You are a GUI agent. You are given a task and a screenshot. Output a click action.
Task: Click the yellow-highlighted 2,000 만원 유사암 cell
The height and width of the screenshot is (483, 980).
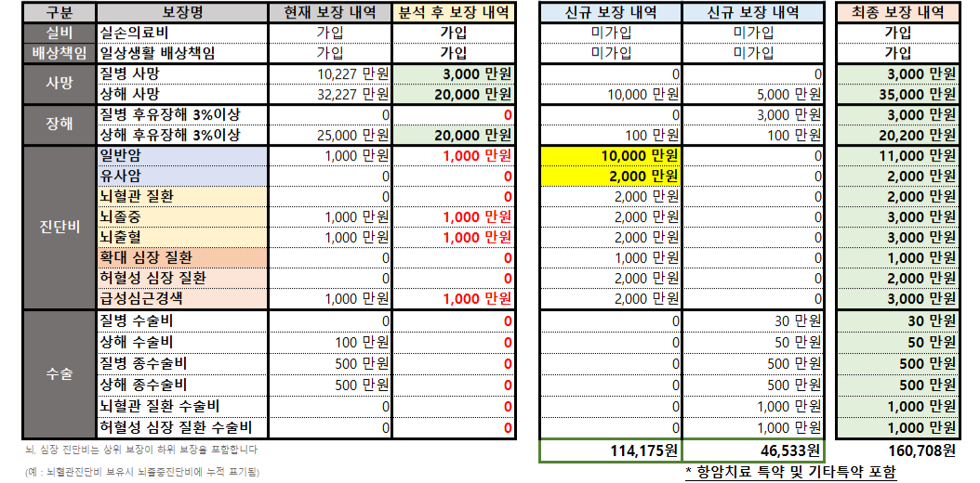[611, 176]
